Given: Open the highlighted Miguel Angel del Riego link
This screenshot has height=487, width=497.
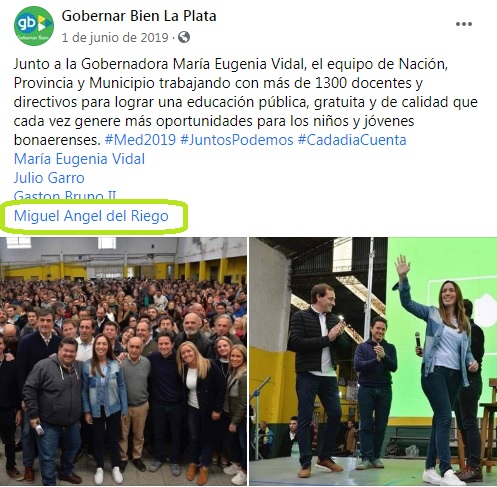Looking at the screenshot, I should click(91, 216).
